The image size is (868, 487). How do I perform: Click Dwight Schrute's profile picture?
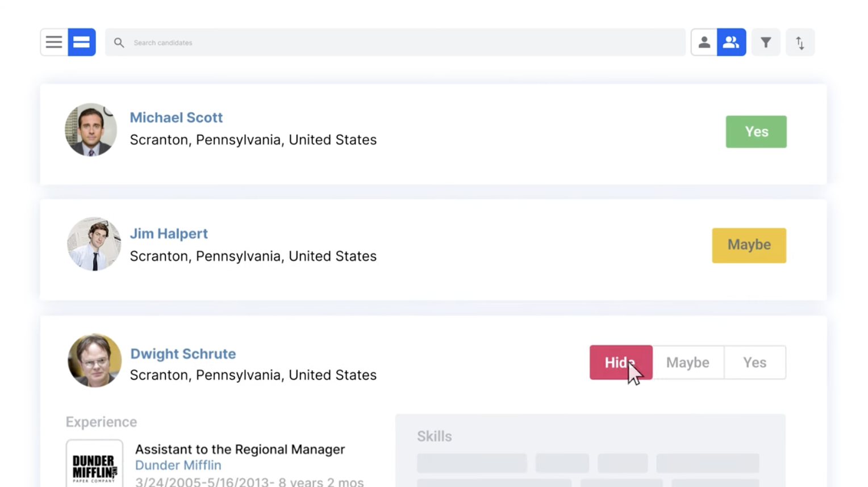pos(94,360)
